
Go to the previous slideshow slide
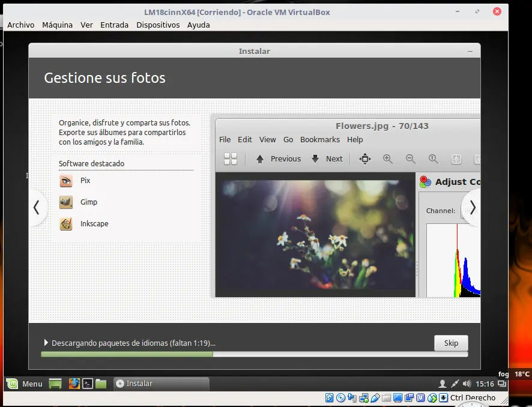click(37, 207)
